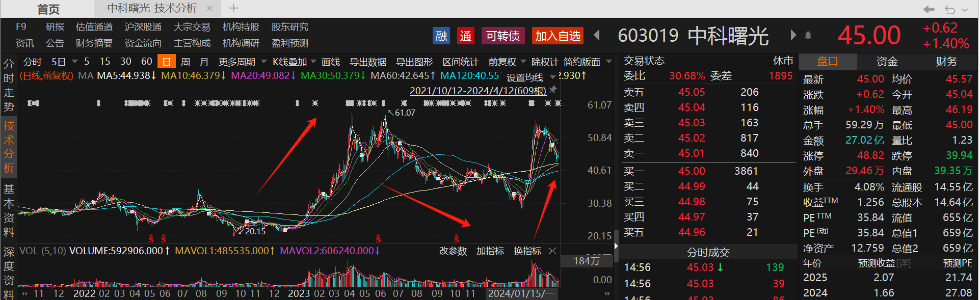980x300 pixels.
Task: Click the red 通 connect badge
Action: point(466,36)
